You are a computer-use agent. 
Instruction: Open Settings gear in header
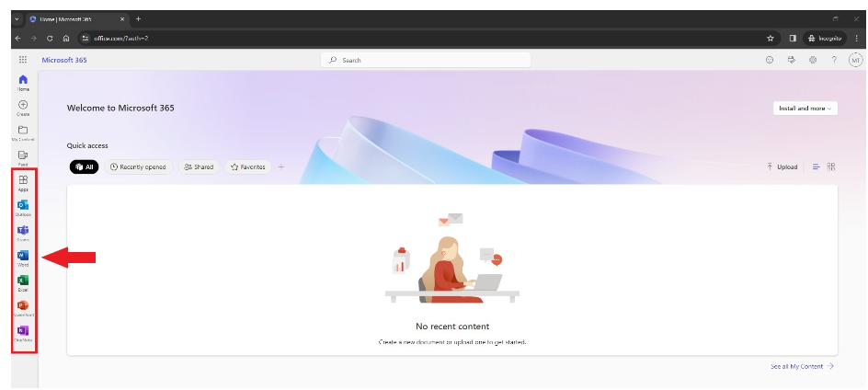tap(813, 60)
